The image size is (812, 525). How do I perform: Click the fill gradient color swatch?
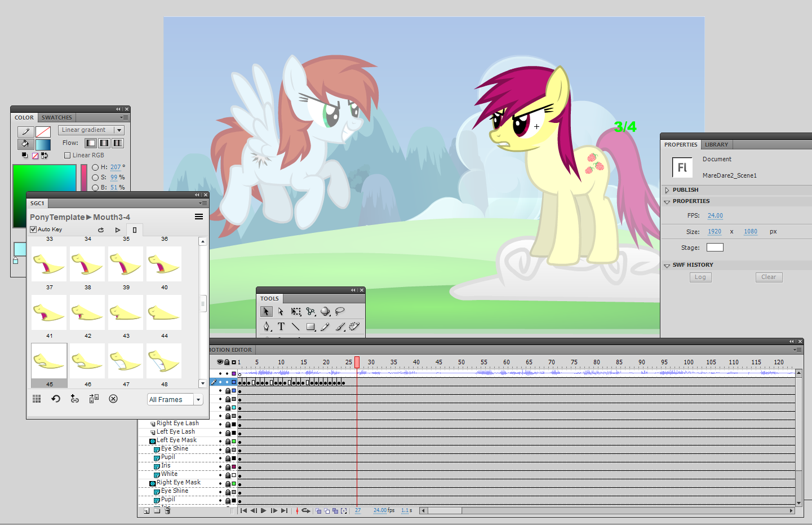pyautogui.click(x=43, y=144)
